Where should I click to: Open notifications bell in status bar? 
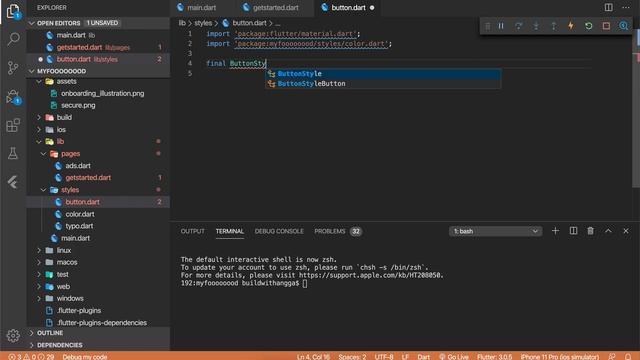628,357
